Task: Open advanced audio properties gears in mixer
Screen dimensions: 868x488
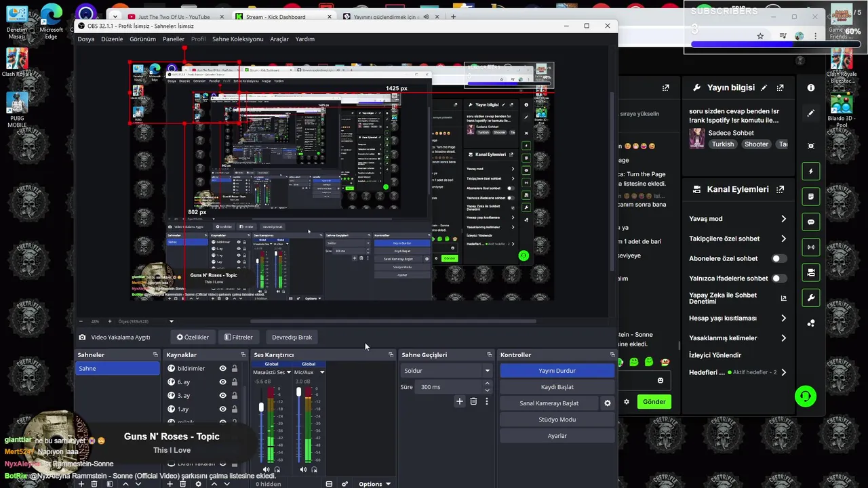Action: point(344,484)
